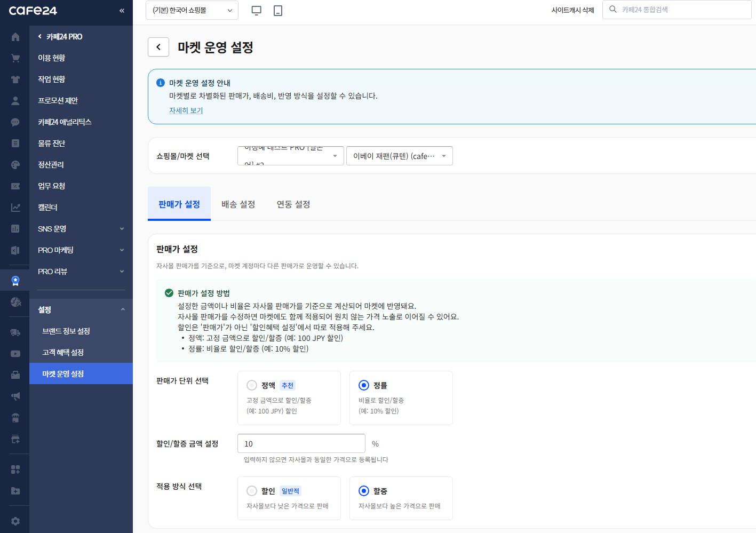Click the home icon in left rail

pos(15,37)
